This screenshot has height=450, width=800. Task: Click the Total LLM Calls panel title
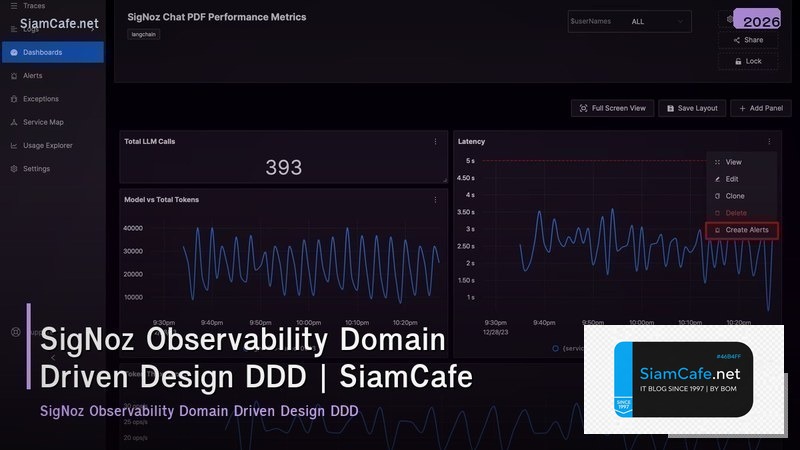tap(149, 141)
